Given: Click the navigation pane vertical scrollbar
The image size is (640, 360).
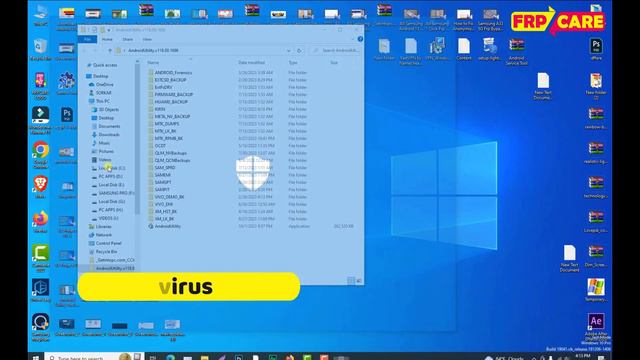Looking at the screenshot, I should coord(138,139).
